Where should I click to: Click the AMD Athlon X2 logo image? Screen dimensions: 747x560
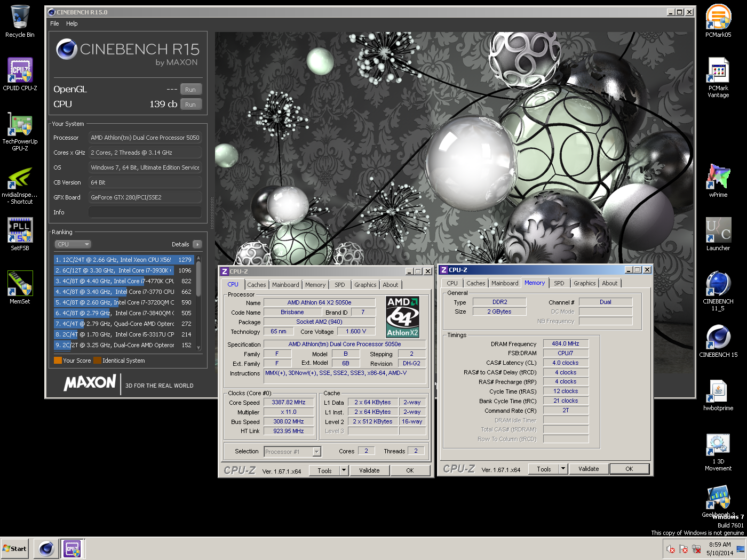tap(402, 317)
